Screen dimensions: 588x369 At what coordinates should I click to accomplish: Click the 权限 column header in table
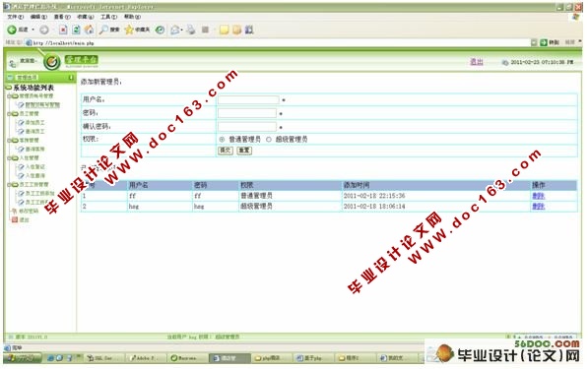point(247,185)
